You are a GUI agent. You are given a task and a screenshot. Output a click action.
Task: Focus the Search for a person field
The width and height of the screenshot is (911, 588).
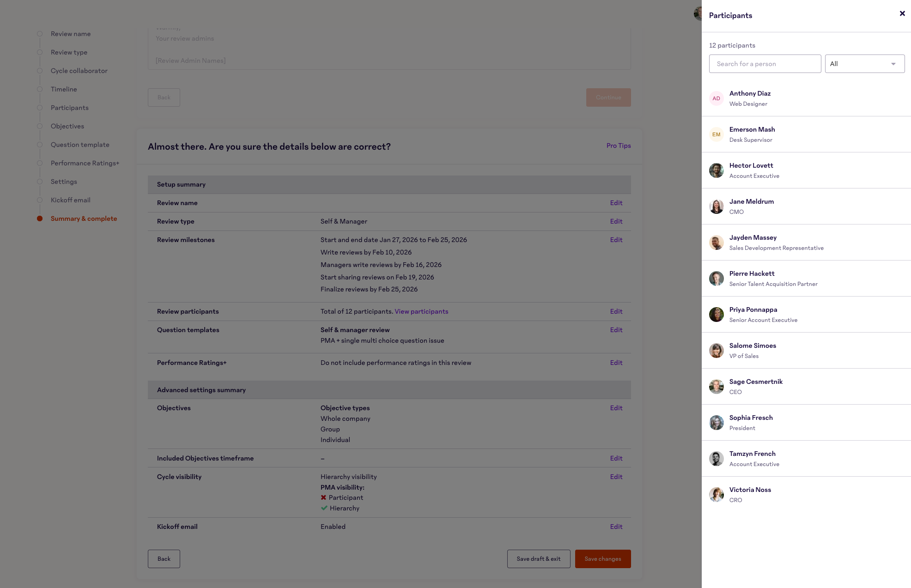765,64
